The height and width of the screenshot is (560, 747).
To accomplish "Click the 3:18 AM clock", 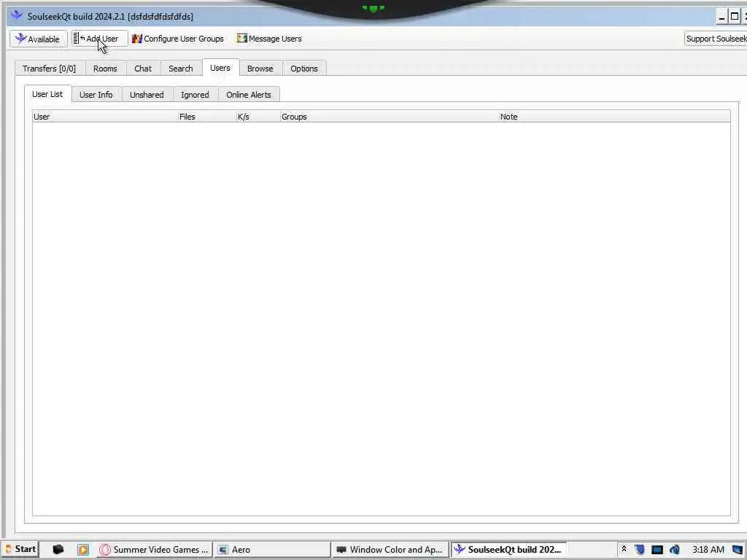I will (x=708, y=550).
